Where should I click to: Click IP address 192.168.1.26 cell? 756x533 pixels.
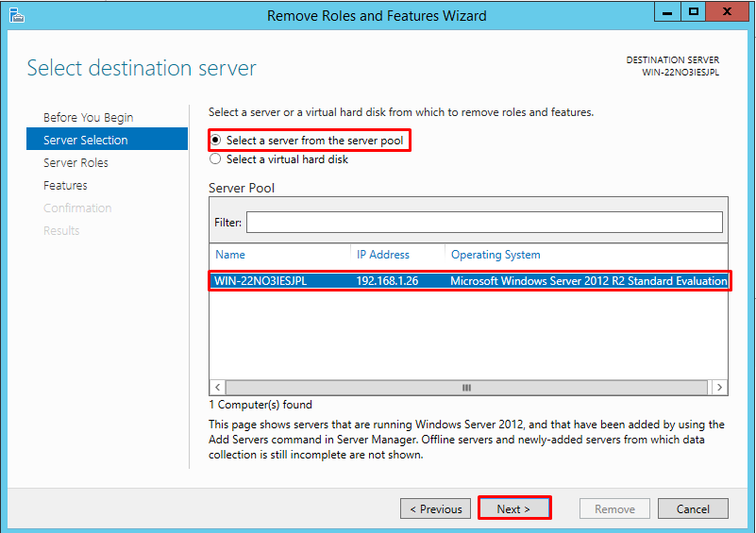point(387,281)
